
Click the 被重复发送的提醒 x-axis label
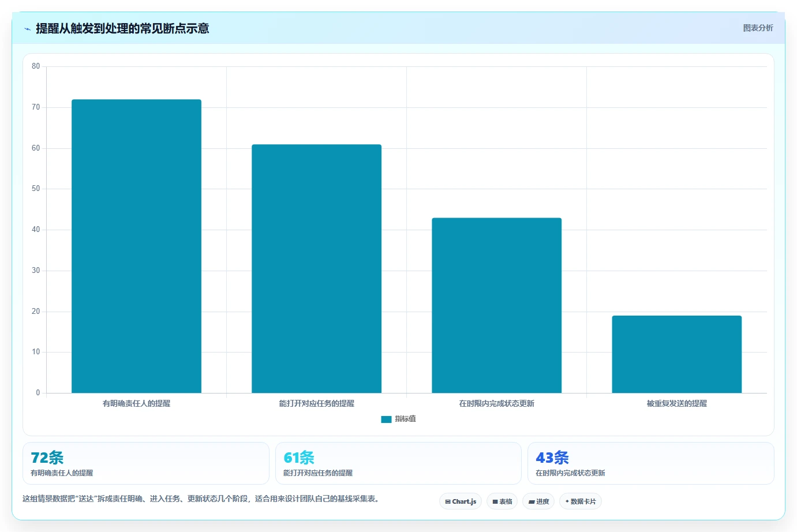point(676,403)
